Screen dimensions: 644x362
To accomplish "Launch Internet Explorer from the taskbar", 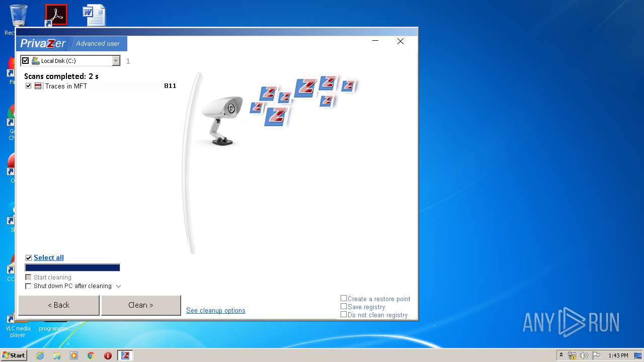I will pyautogui.click(x=40, y=355).
